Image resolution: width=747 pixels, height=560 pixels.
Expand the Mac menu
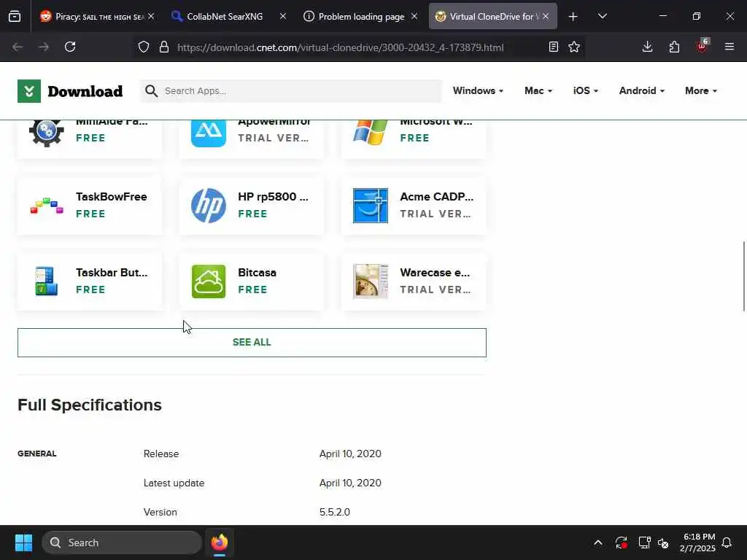pos(538,90)
